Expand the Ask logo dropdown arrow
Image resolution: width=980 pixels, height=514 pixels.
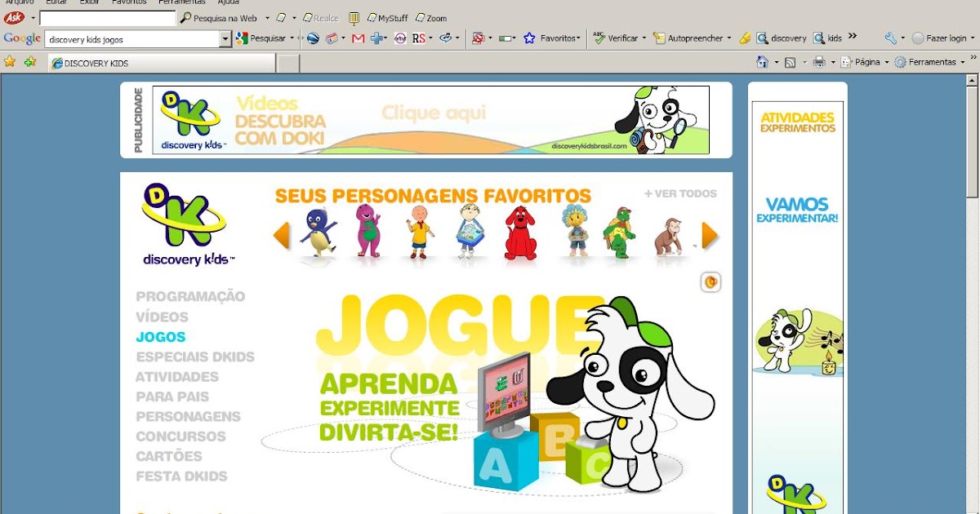(33, 18)
